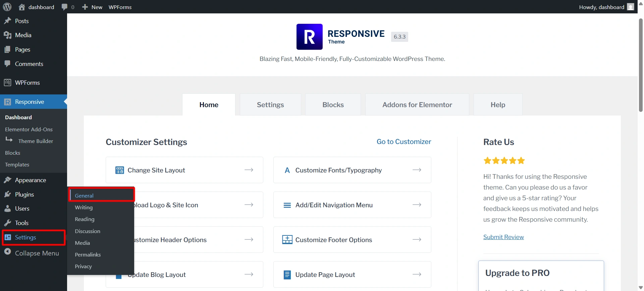
Task: Click the scrollbar down arrow
Action: (x=641, y=288)
